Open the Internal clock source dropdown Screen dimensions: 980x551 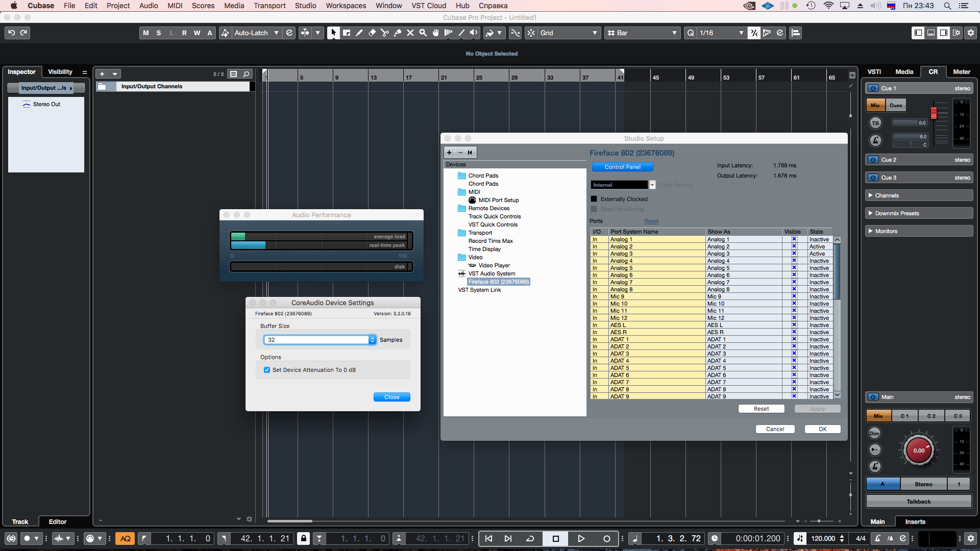pyautogui.click(x=623, y=185)
